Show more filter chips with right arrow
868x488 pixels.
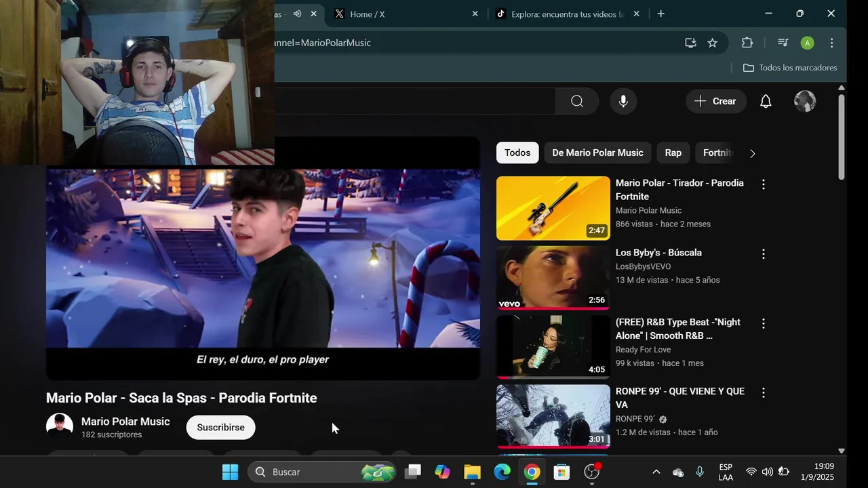tap(752, 153)
